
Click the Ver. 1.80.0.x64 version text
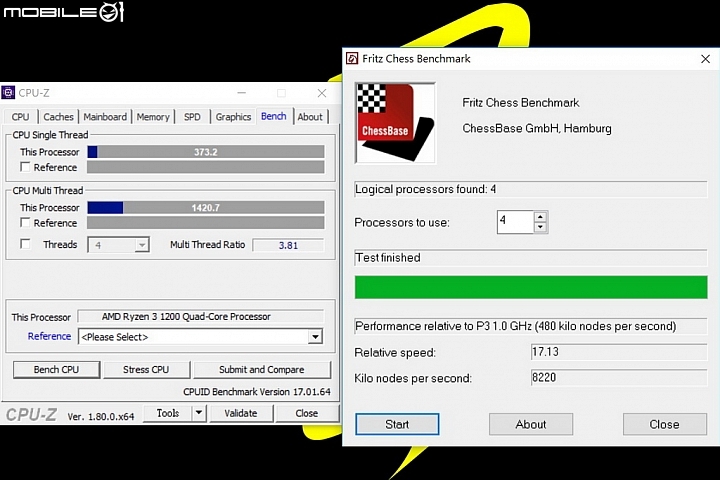tap(101, 417)
